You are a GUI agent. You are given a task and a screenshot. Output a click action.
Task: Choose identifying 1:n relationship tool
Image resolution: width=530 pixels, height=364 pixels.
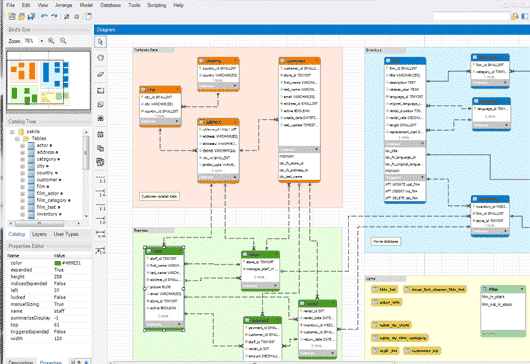(x=101, y=220)
